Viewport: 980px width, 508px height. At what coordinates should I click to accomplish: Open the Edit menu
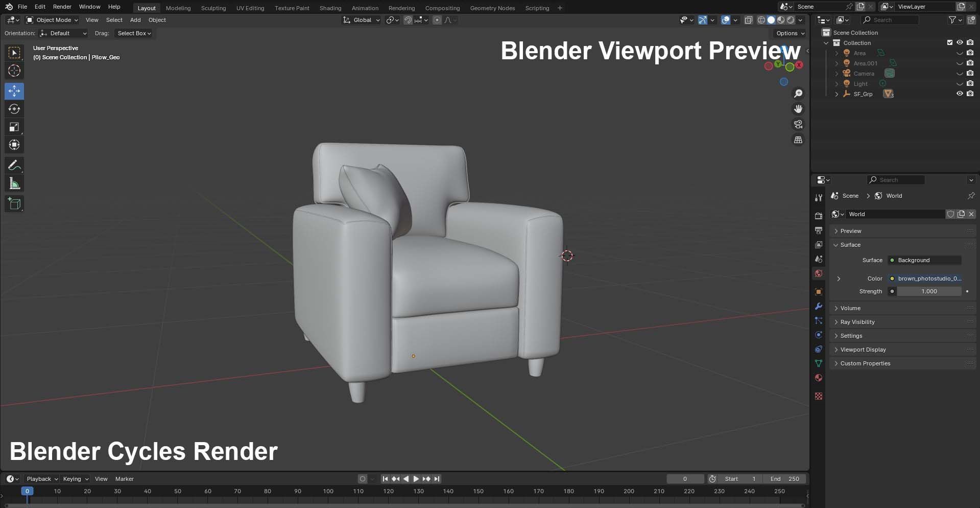40,7
